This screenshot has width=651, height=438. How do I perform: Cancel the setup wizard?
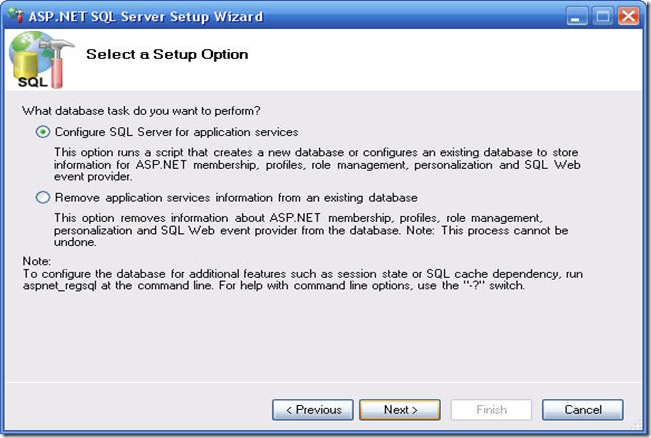(x=582, y=410)
